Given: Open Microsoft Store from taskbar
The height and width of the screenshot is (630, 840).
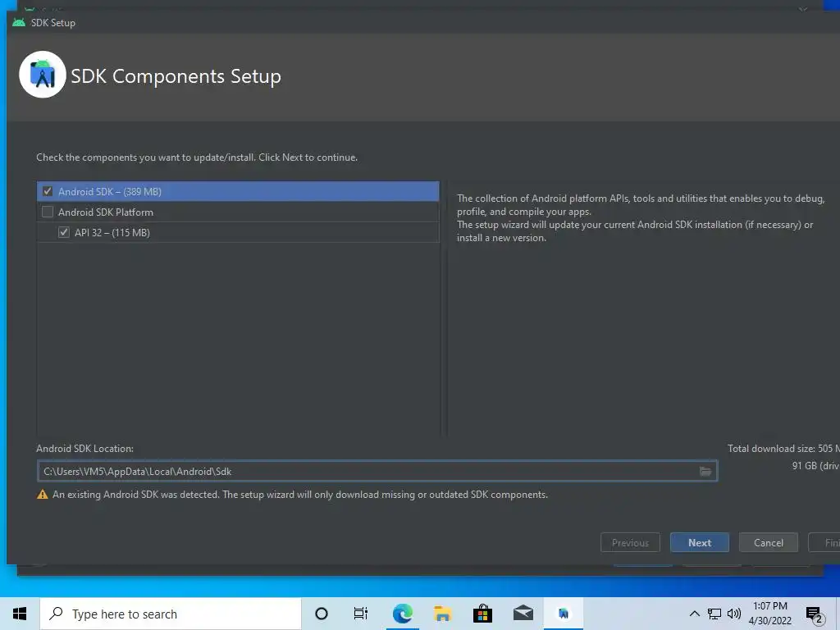Looking at the screenshot, I should point(482,614).
